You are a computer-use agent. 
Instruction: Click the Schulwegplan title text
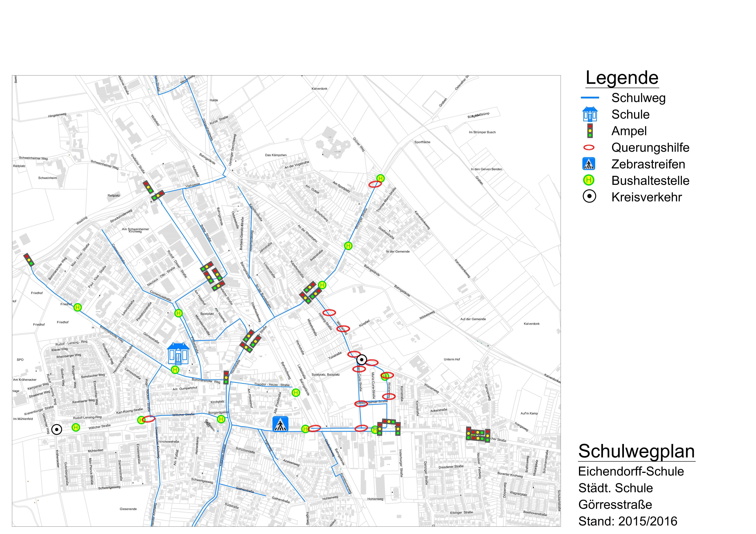[x=636, y=451]
